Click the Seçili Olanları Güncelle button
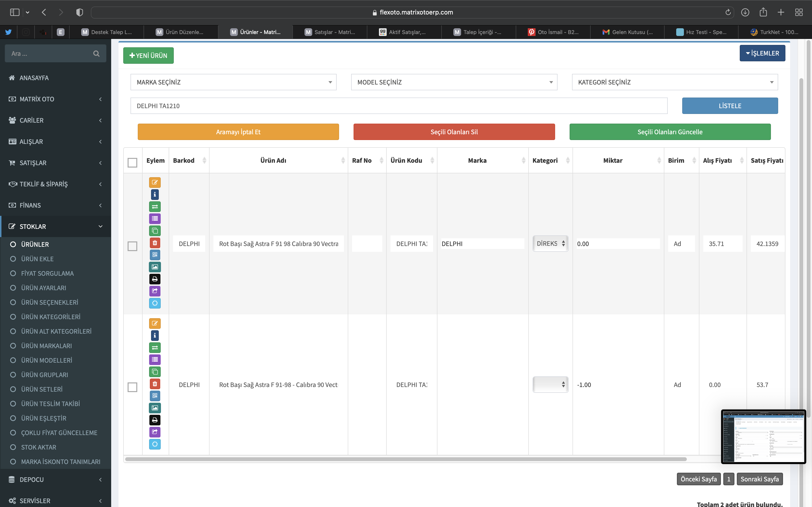812x507 pixels. pyautogui.click(x=670, y=132)
